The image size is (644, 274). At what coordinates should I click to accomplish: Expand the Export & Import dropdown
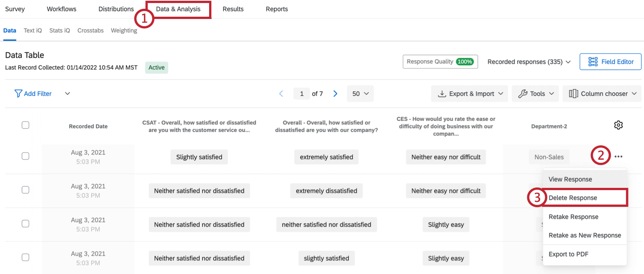click(470, 94)
